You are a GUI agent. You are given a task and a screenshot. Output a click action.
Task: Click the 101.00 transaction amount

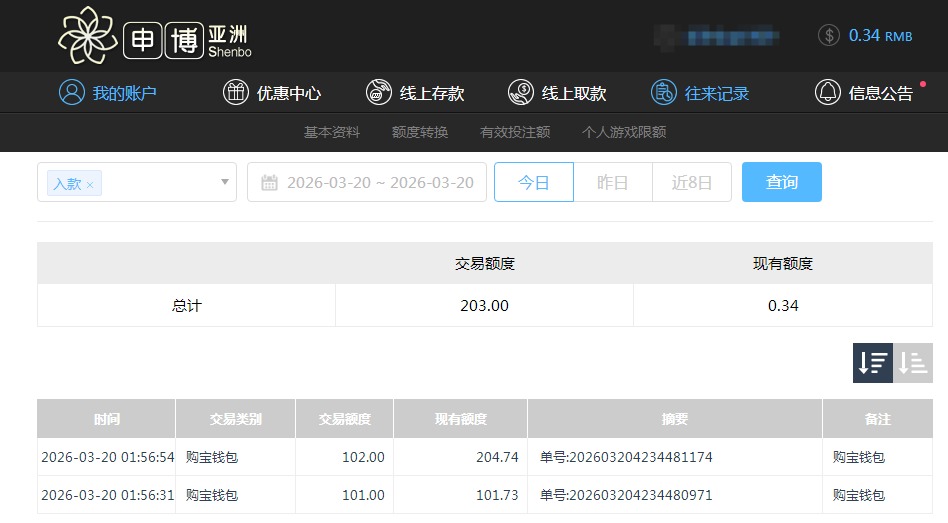[x=363, y=495]
